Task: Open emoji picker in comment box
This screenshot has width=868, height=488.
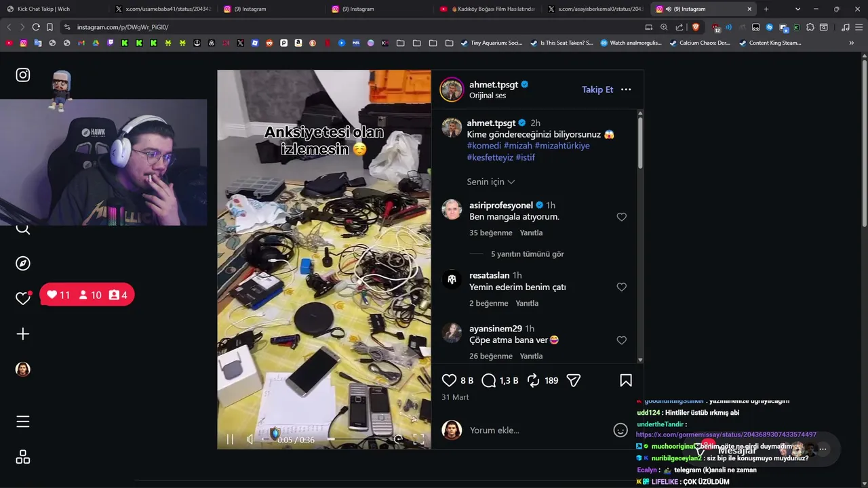Action: pyautogui.click(x=620, y=430)
